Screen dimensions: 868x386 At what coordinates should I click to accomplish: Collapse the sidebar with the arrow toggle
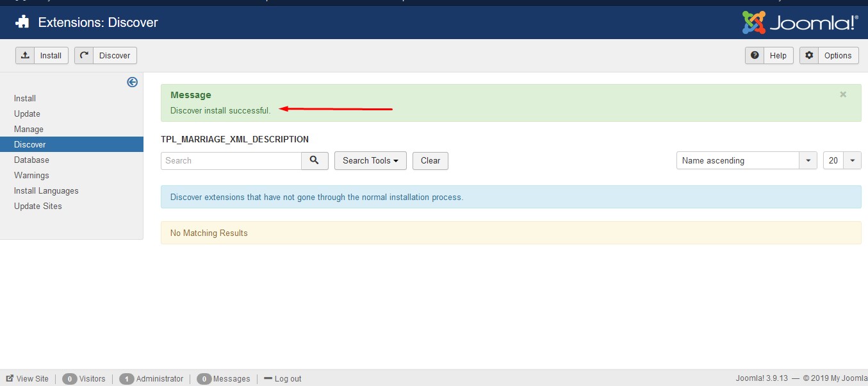click(x=133, y=82)
